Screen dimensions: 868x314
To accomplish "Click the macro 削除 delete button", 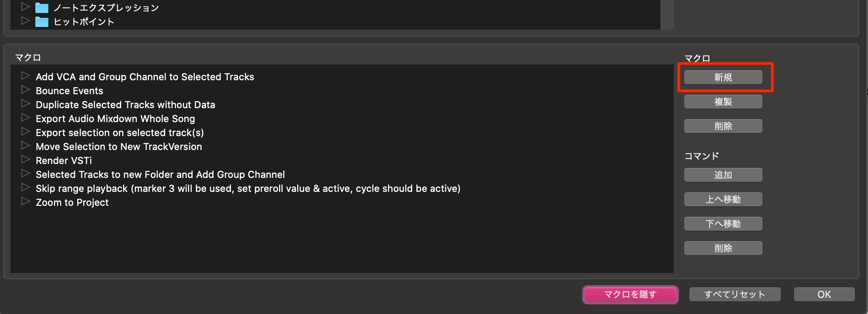I will 723,126.
